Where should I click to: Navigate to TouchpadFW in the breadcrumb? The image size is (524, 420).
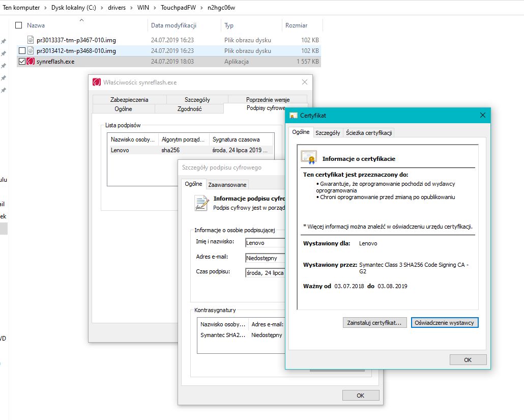pos(179,8)
